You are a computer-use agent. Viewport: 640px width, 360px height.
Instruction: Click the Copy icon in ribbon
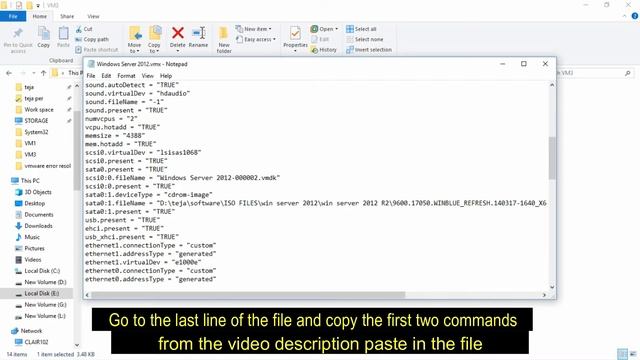44,33
